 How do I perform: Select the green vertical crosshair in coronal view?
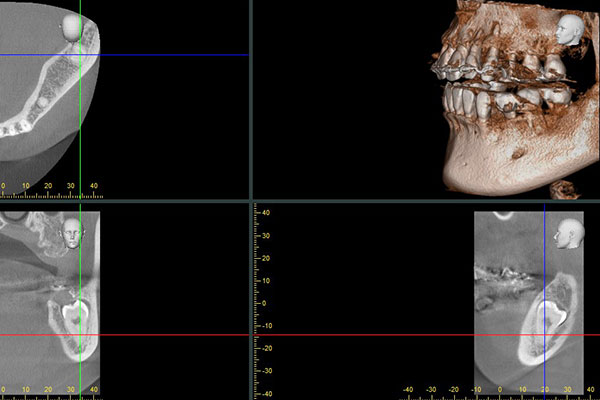click(80, 302)
